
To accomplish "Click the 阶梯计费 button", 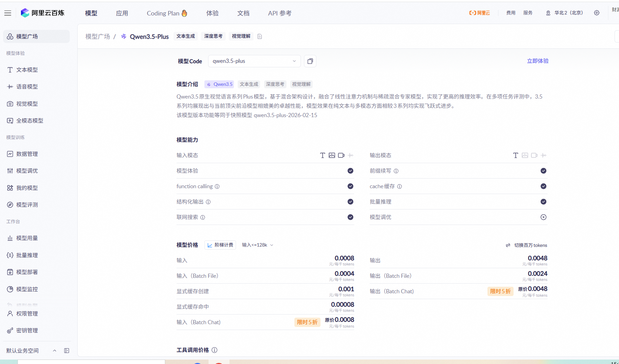I will coord(220,245).
